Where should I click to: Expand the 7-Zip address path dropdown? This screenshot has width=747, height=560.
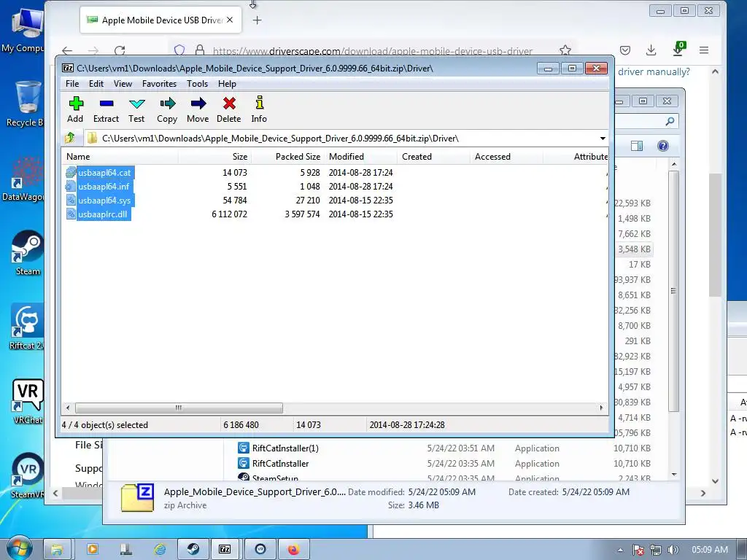pyautogui.click(x=603, y=139)
